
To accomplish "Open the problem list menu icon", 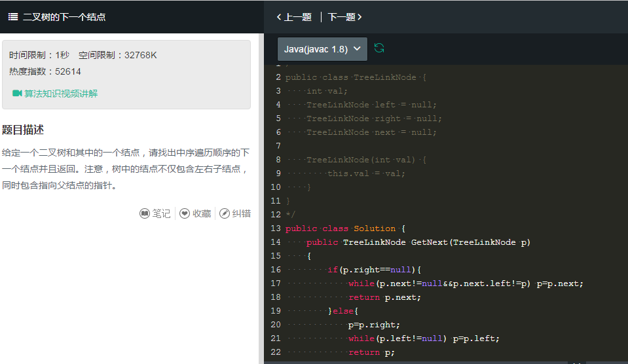I will click(13, 17).
